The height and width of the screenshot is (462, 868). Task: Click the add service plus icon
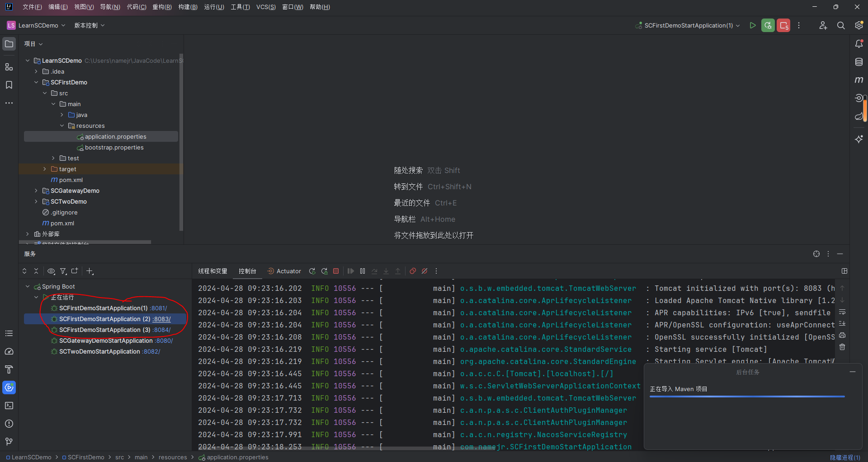click(90, 271)
